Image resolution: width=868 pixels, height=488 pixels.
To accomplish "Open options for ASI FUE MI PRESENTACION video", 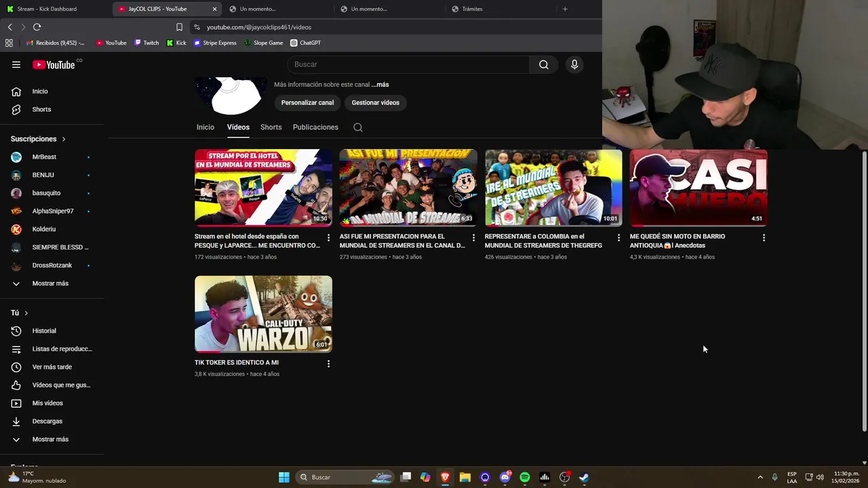I will [473, 238].
